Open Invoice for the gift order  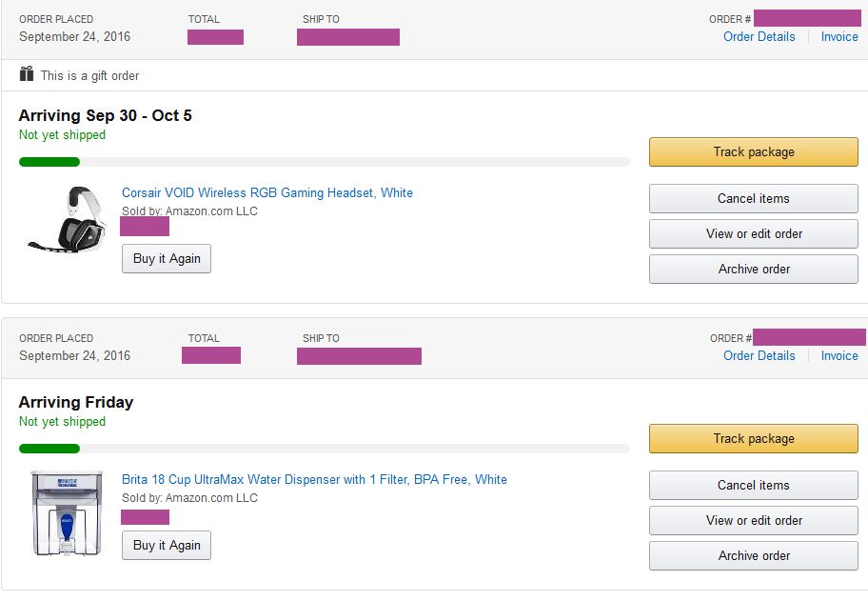click(x=838, y=37)
